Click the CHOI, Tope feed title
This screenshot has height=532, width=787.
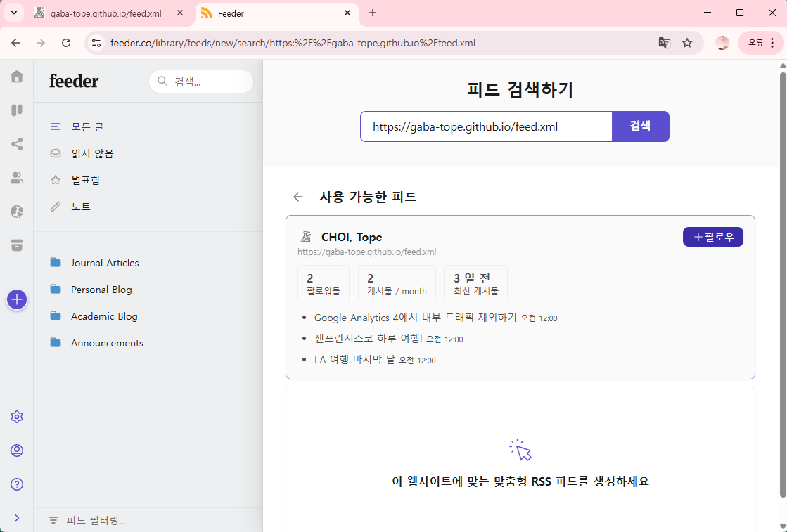[352, 237]
